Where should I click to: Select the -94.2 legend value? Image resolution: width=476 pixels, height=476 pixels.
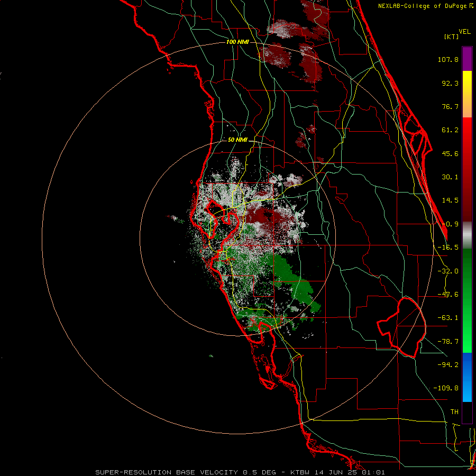pyautogui.click(x=448, y=364)
